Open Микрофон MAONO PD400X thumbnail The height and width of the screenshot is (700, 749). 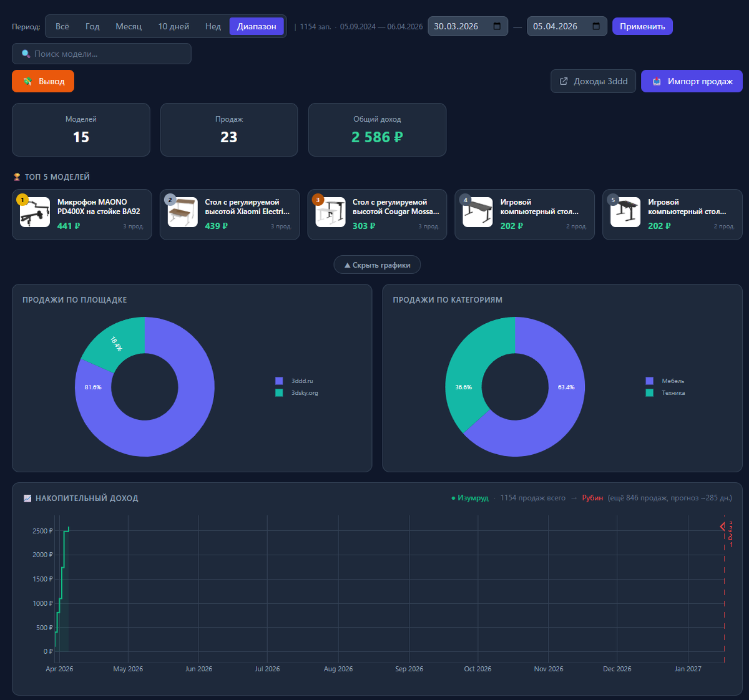pyautogui.click(x=35, y=212)
